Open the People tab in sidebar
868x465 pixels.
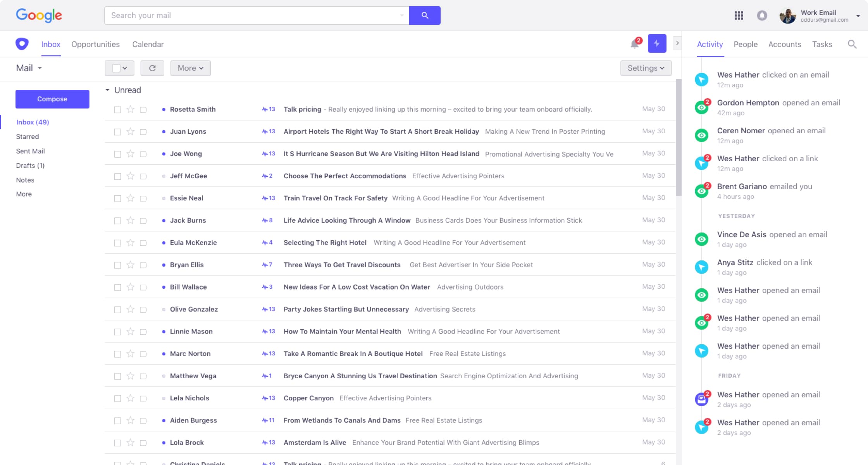click(x=745, y=44)
